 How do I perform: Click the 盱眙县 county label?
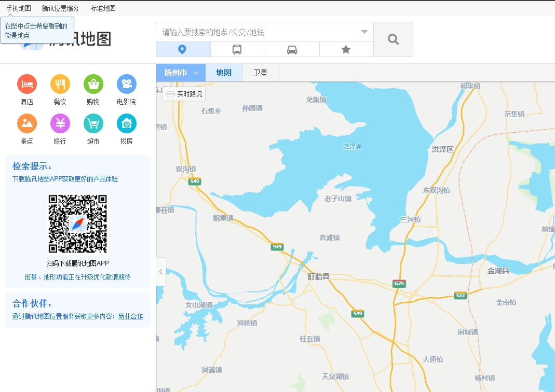click(319, 276)
